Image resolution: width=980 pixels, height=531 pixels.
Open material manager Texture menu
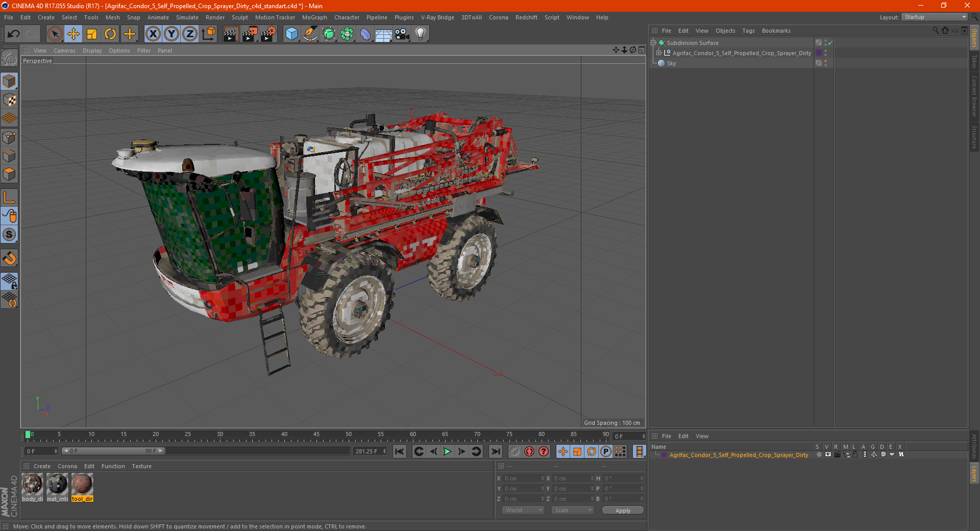point(141,466)
